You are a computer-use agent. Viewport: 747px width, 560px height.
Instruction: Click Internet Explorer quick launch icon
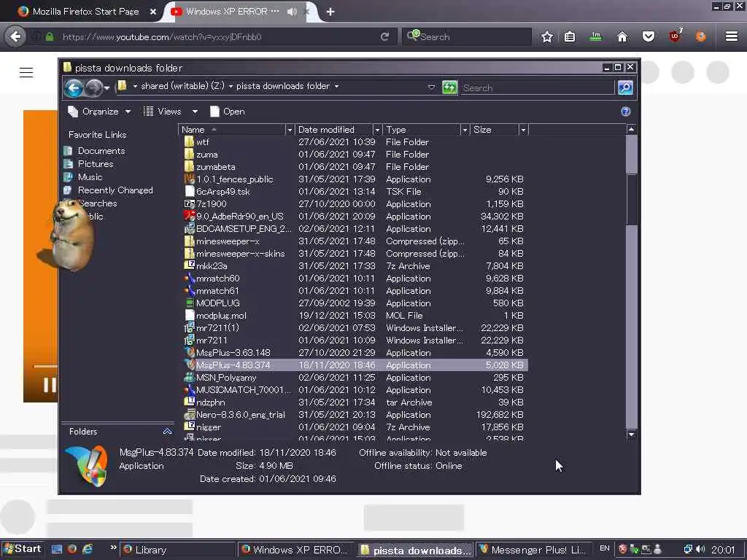tap(88, 549)
